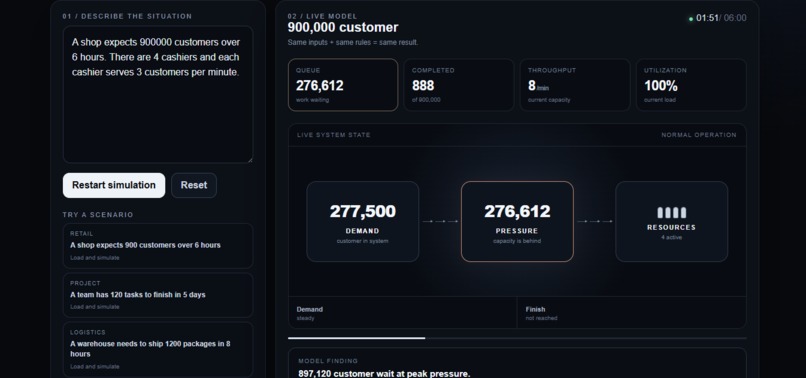This screenshot has height=378, width=806.
Task: Click the 'capacity is behind' caption
Action: pyautogui.click(x=517, y=241)
